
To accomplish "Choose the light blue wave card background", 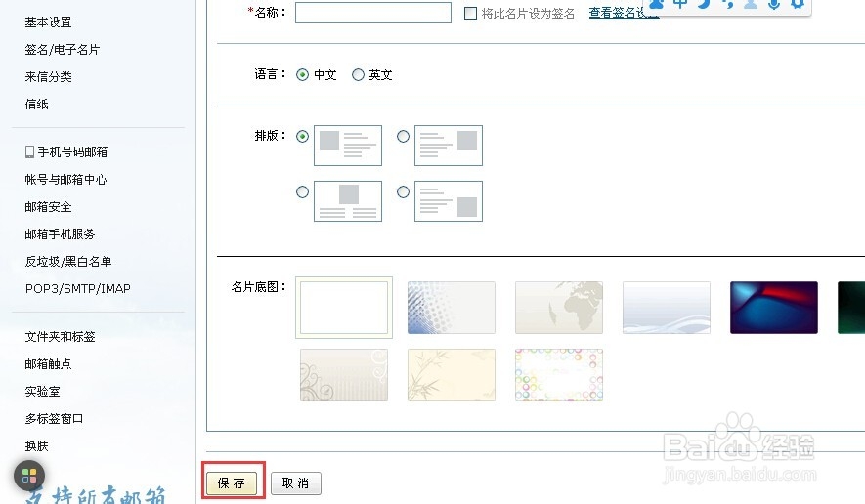I will tap(667, 308).
